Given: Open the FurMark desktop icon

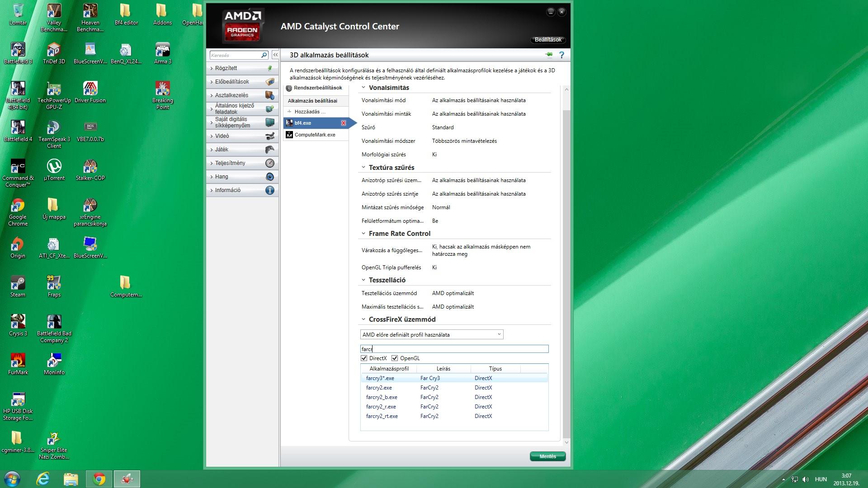Looking at the screenshot, I should click(x=18, y=364).
